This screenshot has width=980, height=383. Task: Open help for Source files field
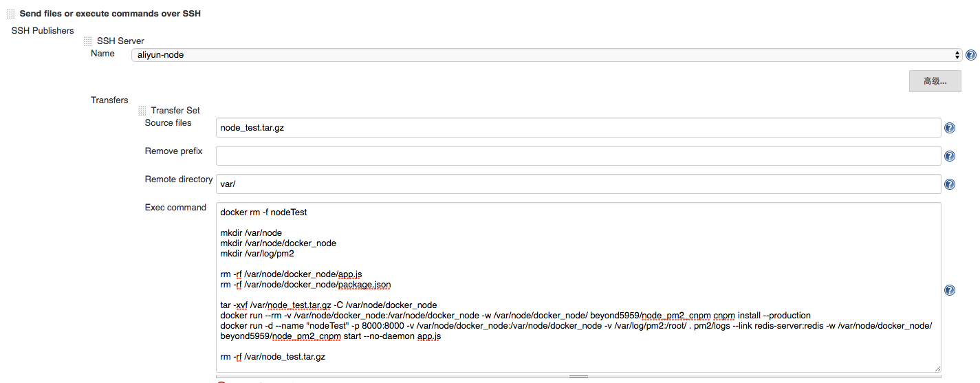(949, 128)
